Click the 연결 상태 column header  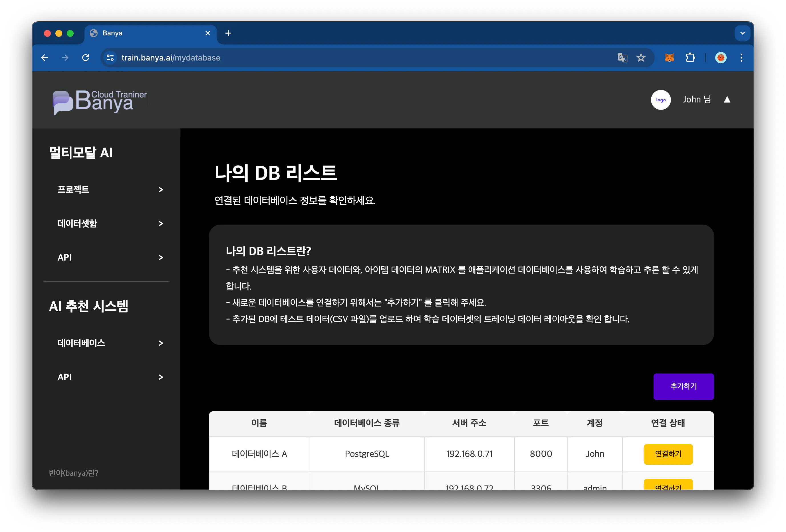668,423
